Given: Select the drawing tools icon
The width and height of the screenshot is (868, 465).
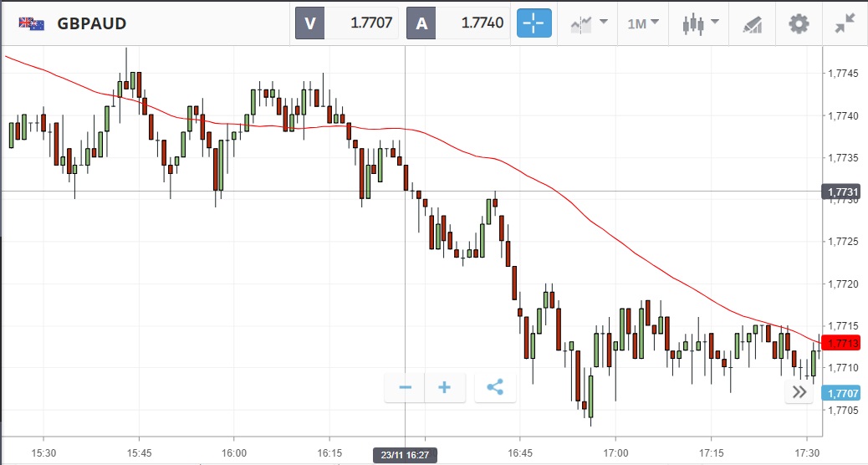Looking at the screenshot, I should [752, 23].
